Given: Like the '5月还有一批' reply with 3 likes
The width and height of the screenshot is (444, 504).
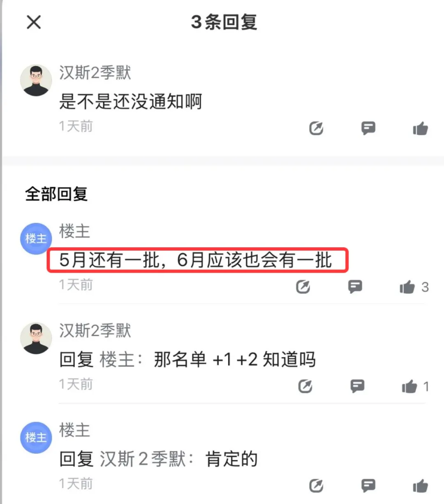Looking at the screenshot, I should point(407,286).
